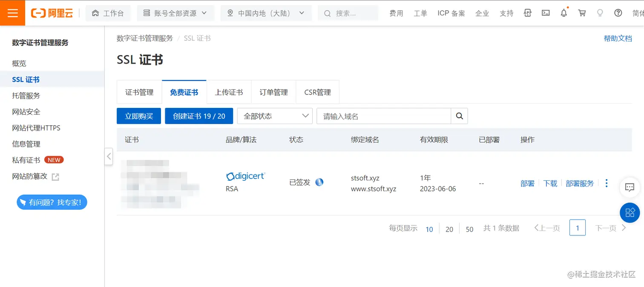Viewport: 644px width, 287px height.
Task: Select the 免费证书 tab
Action: coord(184,92)
